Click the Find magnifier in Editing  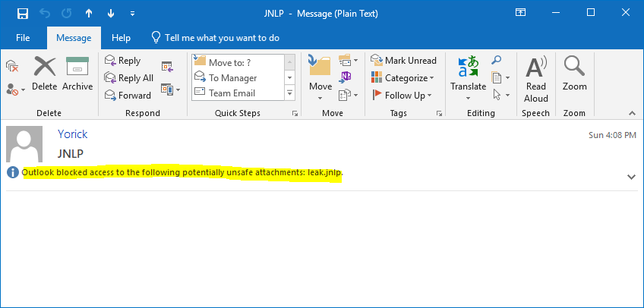click(496, 61)
